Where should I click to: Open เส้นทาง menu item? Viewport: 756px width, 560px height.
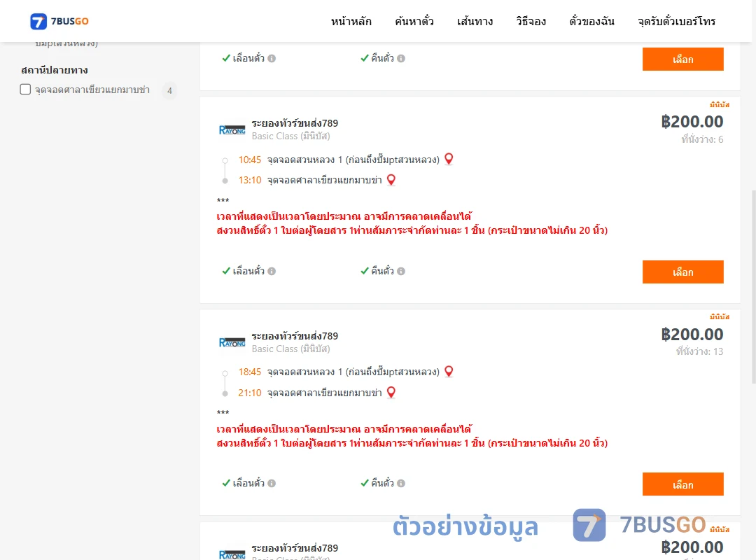pyautogui.click(x=475, y=21)
